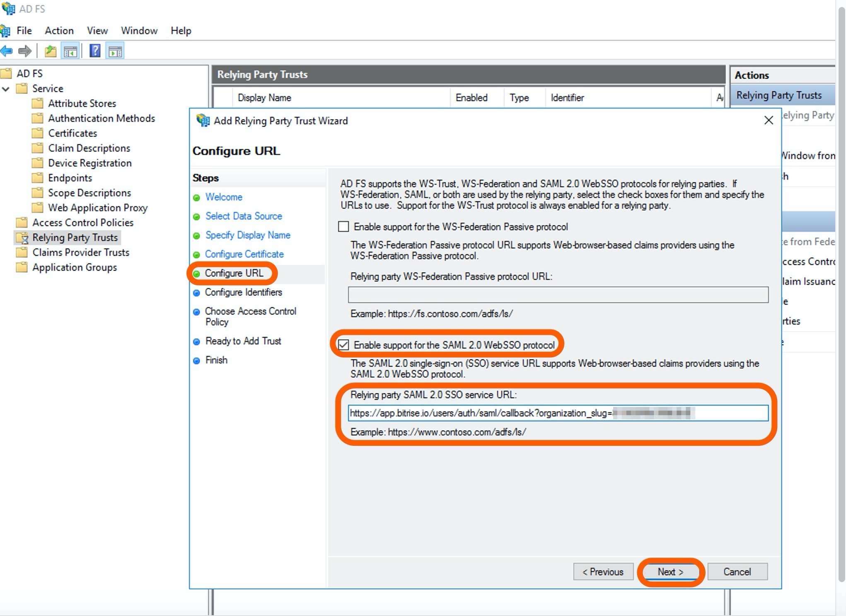This screenshot has height=616, width=846.
Task: Collapse the Service tree node
Action: (x=6, y=89)
